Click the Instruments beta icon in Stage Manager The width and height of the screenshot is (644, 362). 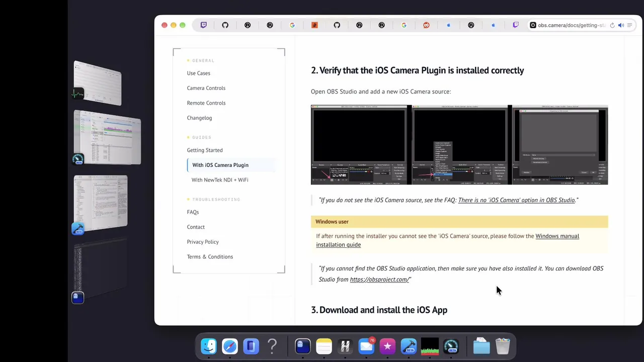[x=77, y=159]
